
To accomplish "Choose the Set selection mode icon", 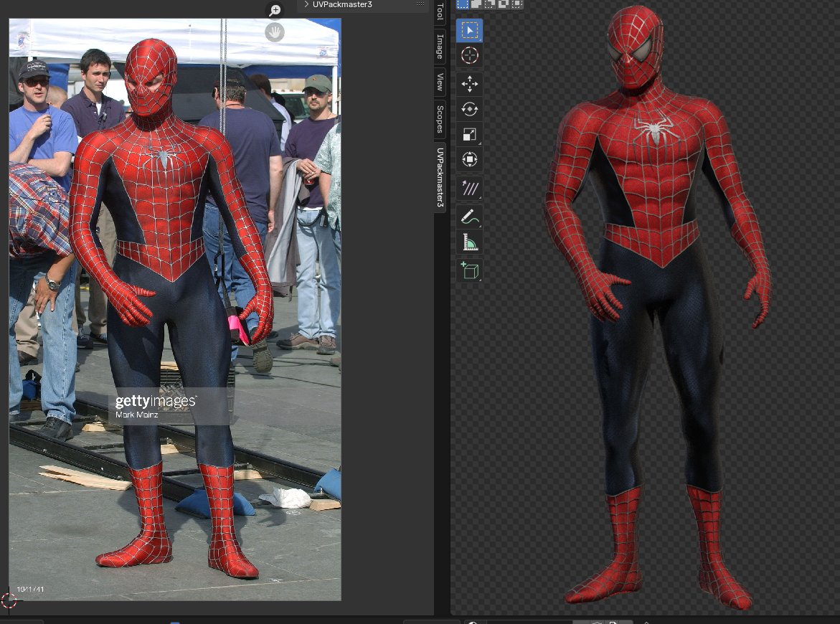I will 462,4.
